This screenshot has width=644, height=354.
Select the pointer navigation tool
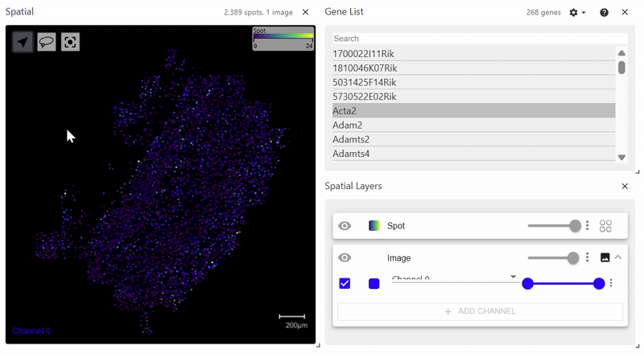pos(23,42)
